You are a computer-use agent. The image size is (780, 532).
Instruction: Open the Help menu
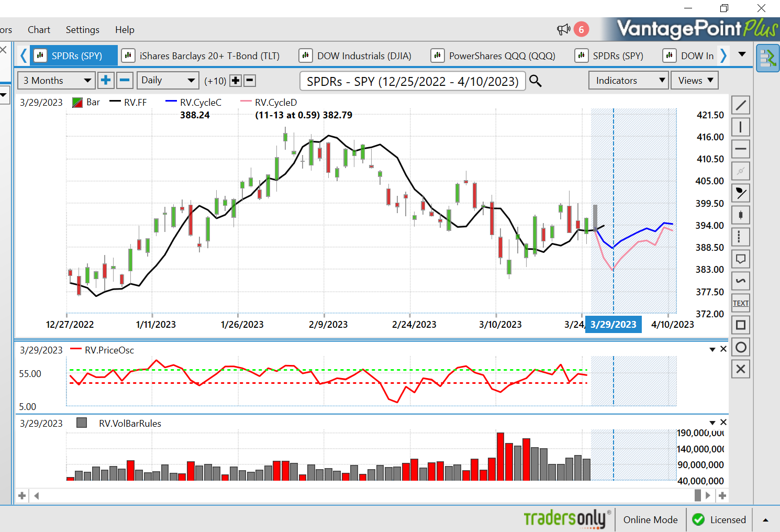click(125, 30)
